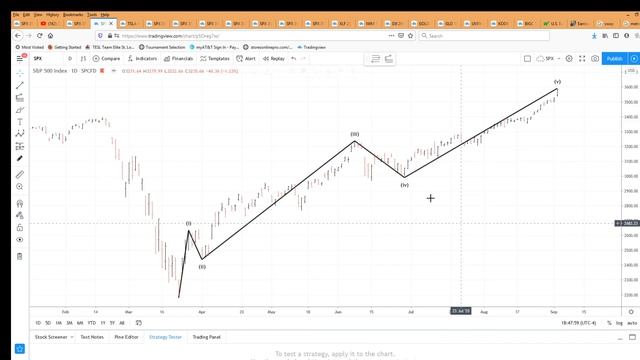
Task: Open chart settings gear icon
Action: pos(569,59)
